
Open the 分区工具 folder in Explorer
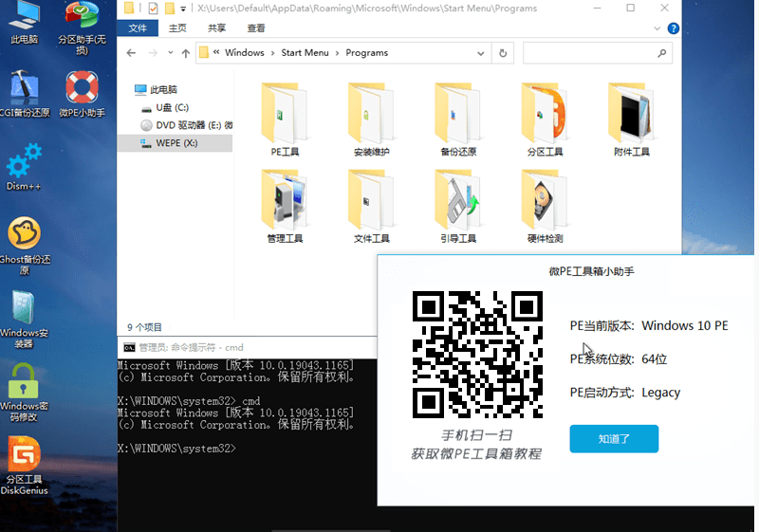(x=545, y=119)
